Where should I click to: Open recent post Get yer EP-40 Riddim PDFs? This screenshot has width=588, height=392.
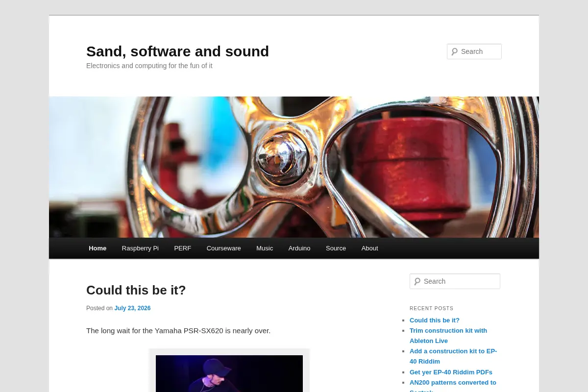point(451,372)
